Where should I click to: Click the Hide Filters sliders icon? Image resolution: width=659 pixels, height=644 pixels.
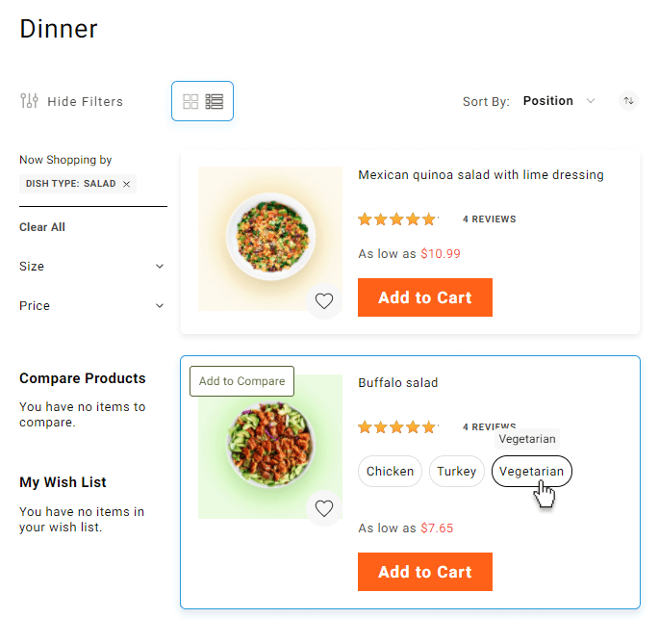coord(30,101)
